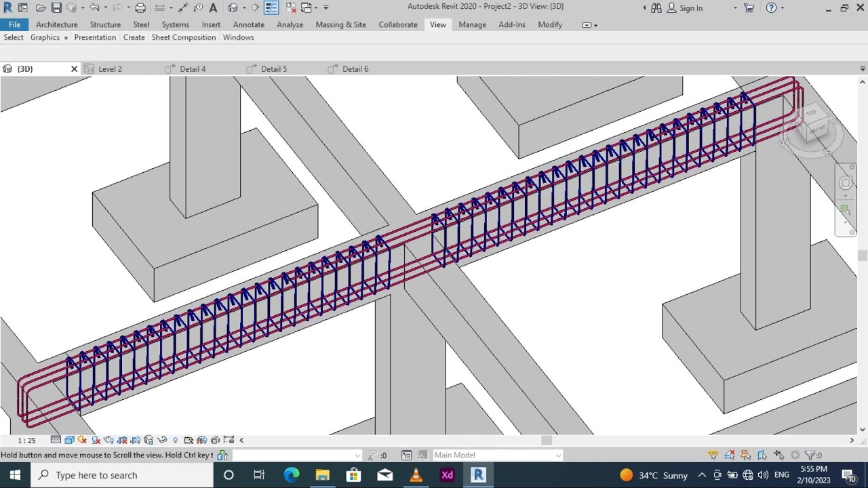Toggle Shadows in view control bar
Viewport: 868px width, 488px height.
96,440
